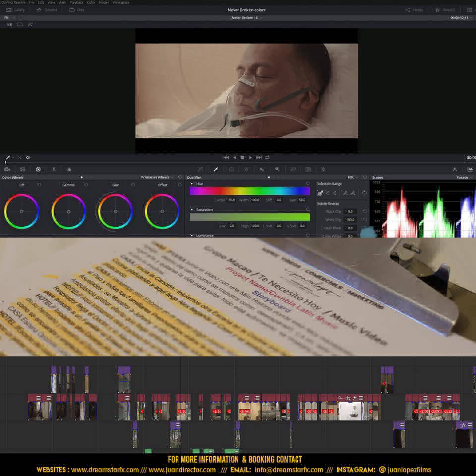The image size is (476, 476).
Task: Open the Color Match palette
Action: point(23,169)
